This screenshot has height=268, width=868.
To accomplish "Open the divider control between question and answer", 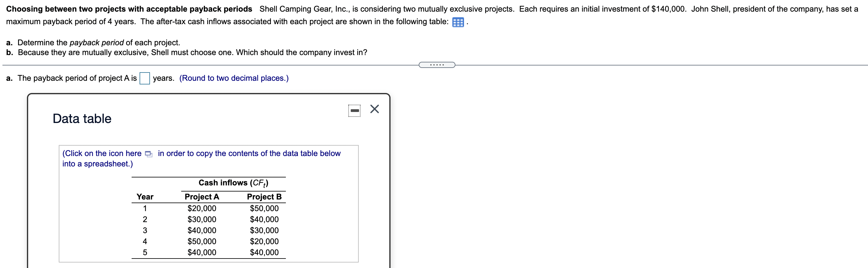I will (436, 64).
